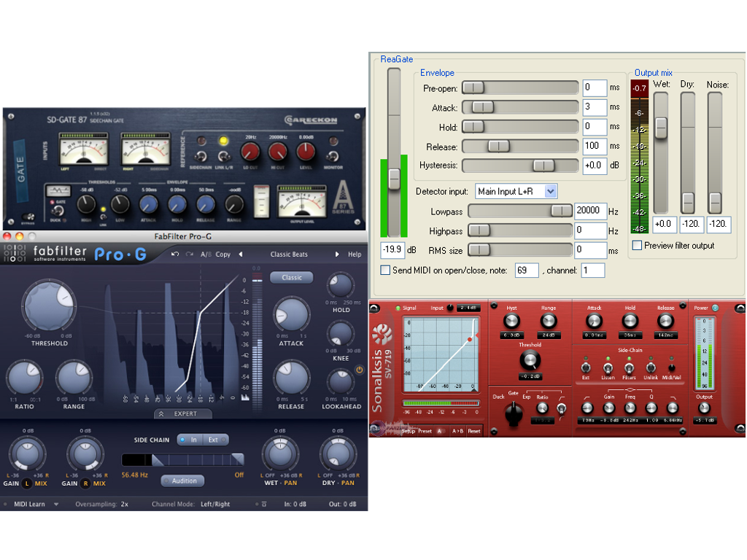Click SD-Gate 87 Hi Cut red knob
747x560 pixels.
pos(278,152)
